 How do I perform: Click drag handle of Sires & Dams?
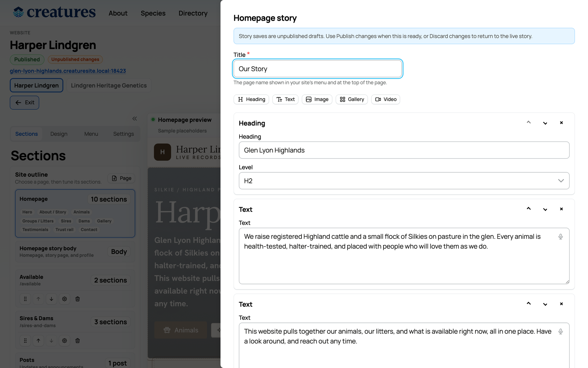(25, 341)
